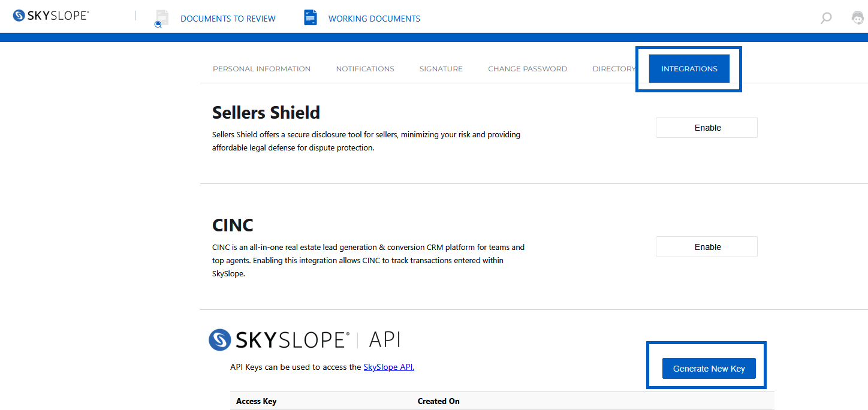Go to Change Password tab
This screenshot has width=868, height=410.
(x=528, y=69)
